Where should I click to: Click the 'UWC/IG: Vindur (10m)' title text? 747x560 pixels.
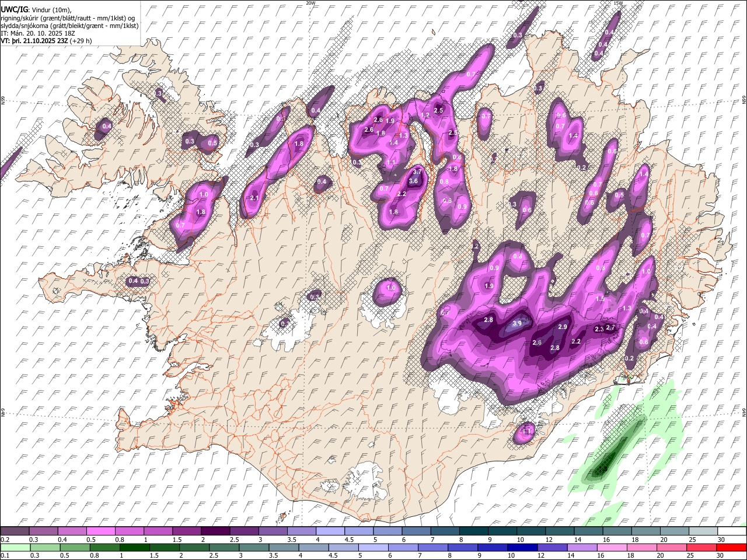tap(36, 9)
